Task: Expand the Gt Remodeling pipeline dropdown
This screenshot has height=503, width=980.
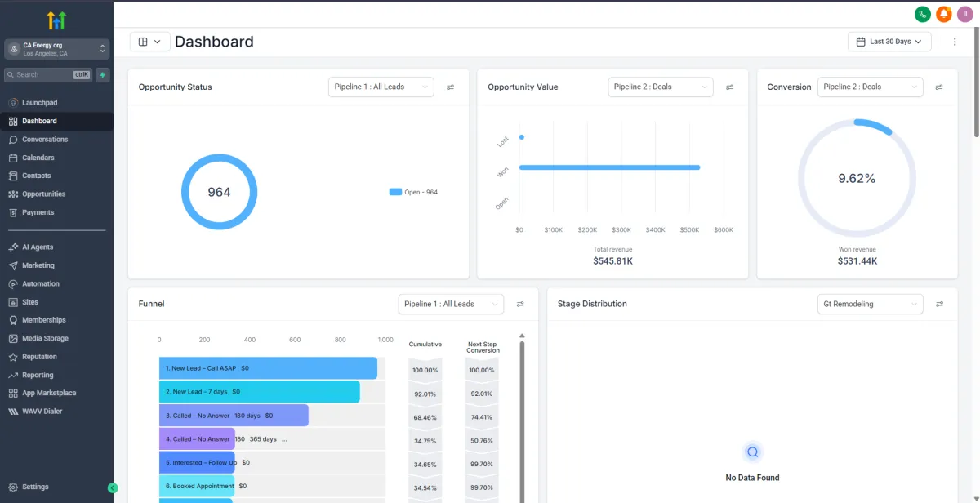Action: (x=870, y=304)
